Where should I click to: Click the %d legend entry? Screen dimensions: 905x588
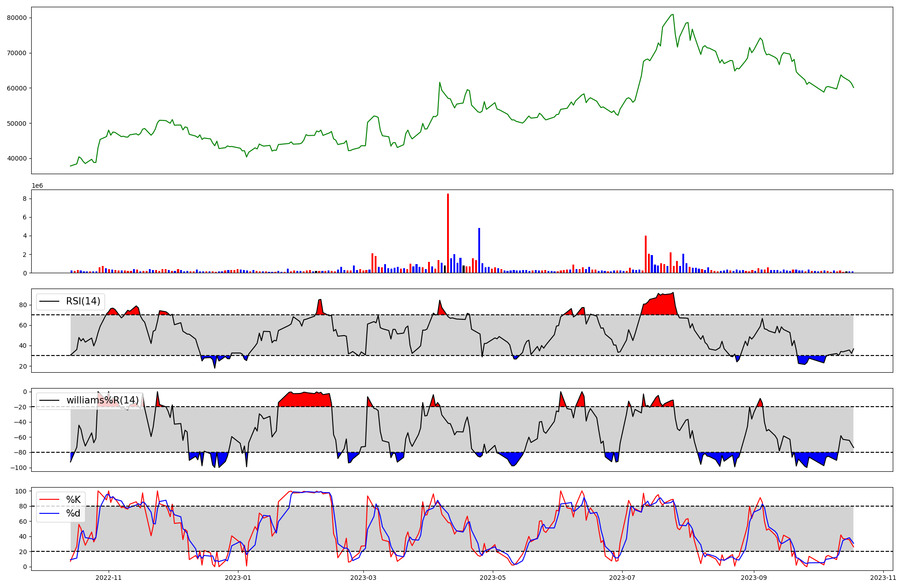(73, 513)
